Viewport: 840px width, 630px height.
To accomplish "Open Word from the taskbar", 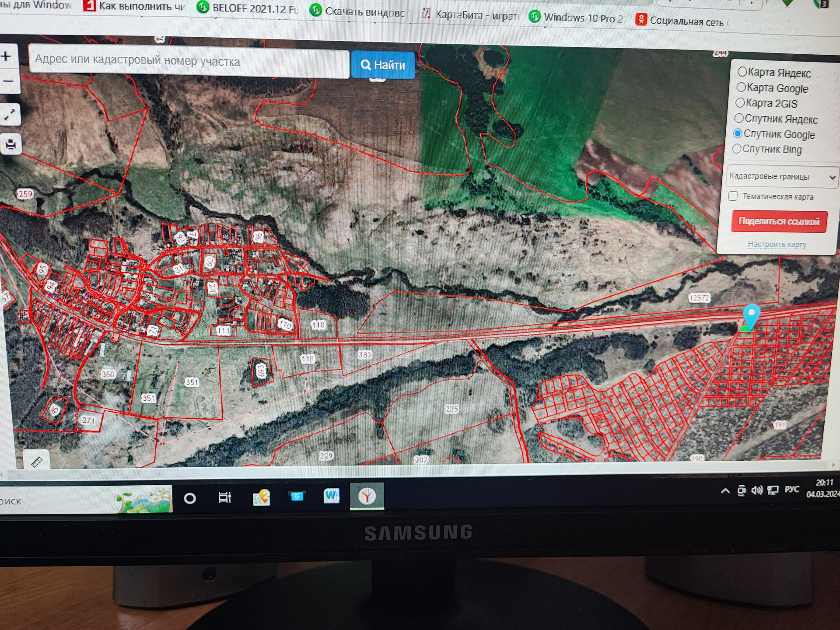I will coord(331,496).
